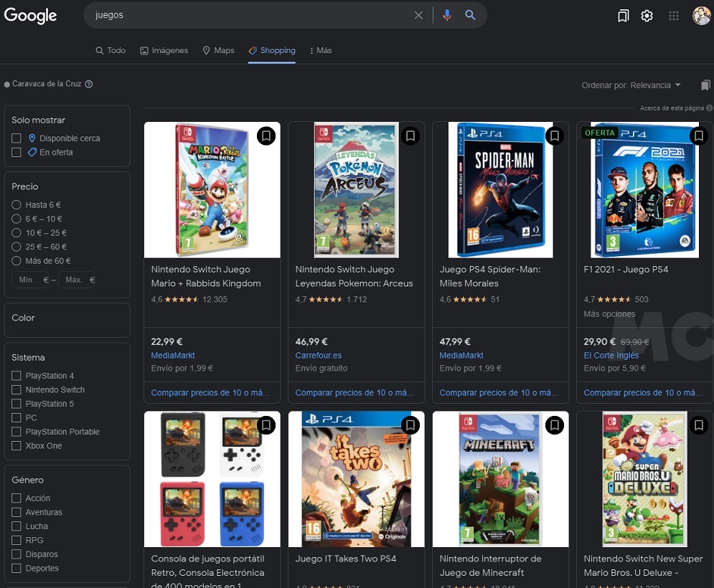Click the Mín. price input field
Image resolution: width=714 pixels, height=588 pixels.
[29, 280]
